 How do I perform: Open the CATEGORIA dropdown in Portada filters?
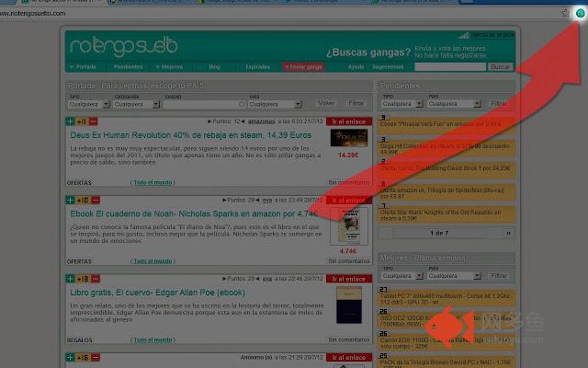coord(137,104)
